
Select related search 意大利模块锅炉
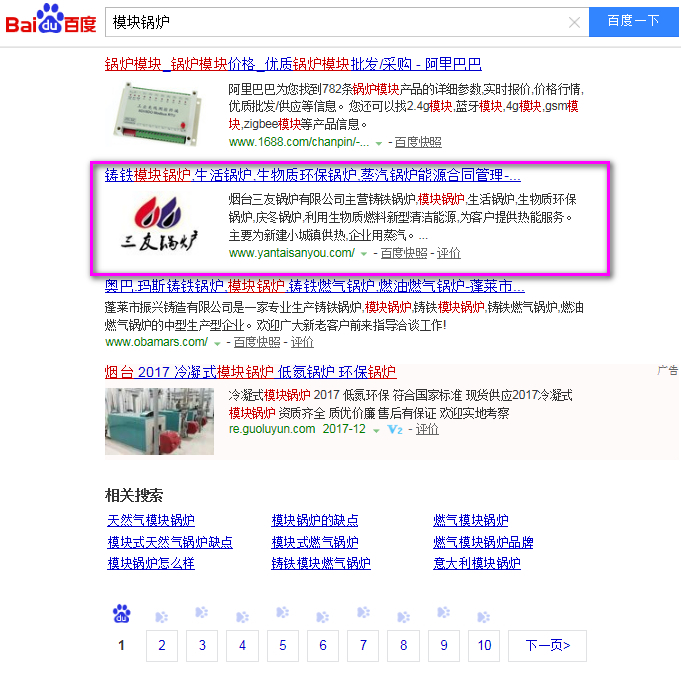[477, 563]
